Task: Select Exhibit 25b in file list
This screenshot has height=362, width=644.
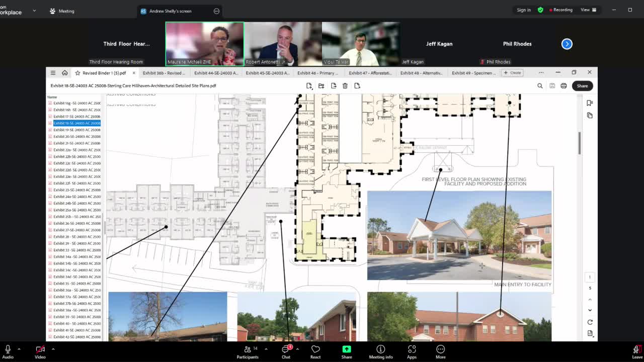Action: [x=74, y=217]
